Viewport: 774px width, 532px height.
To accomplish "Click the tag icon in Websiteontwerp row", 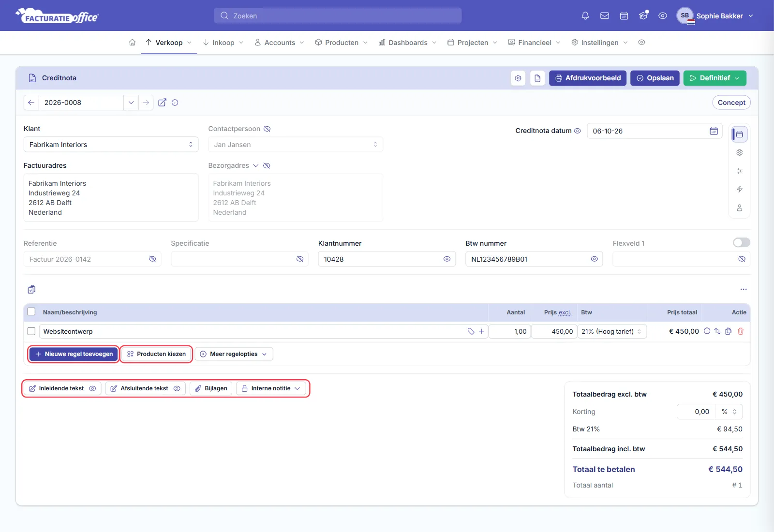I will coord(471,331).
